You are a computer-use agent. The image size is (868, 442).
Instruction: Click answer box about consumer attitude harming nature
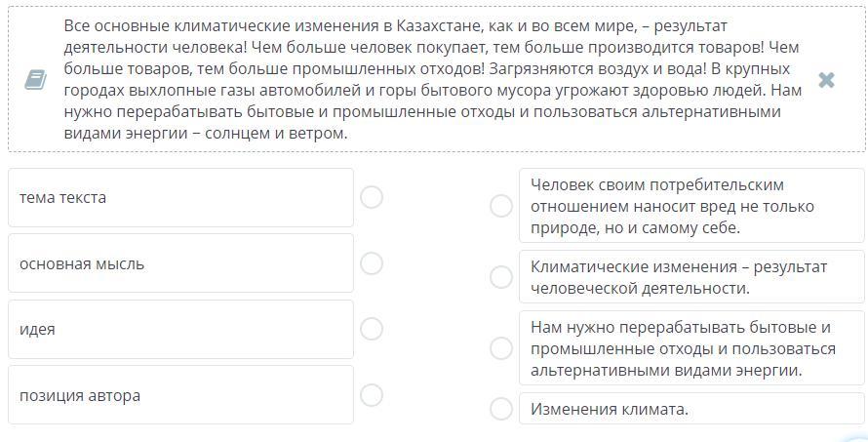(x=691, y=206)
